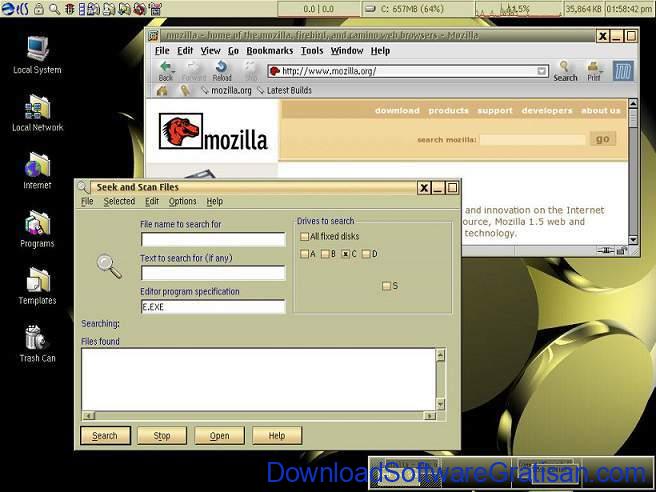Image resolution: width=656 pixels, height=492 pixels.
Task: Open Mozilla Window menu
Action: (347, 51)
